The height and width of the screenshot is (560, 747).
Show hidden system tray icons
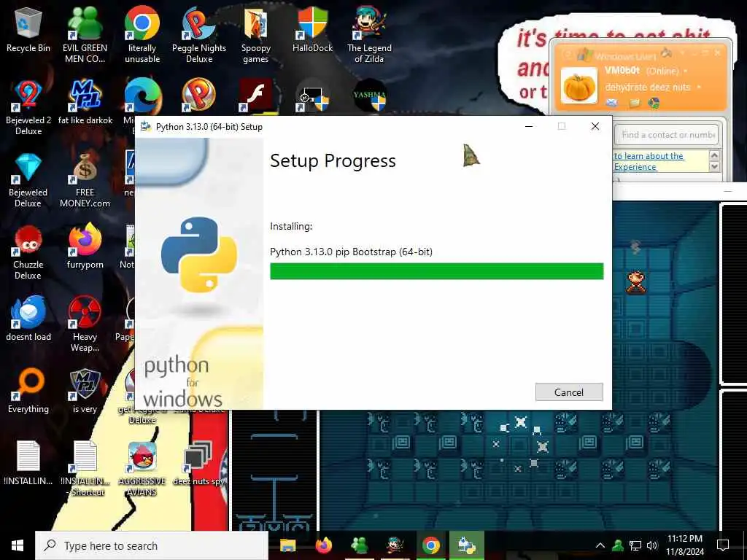600,545
